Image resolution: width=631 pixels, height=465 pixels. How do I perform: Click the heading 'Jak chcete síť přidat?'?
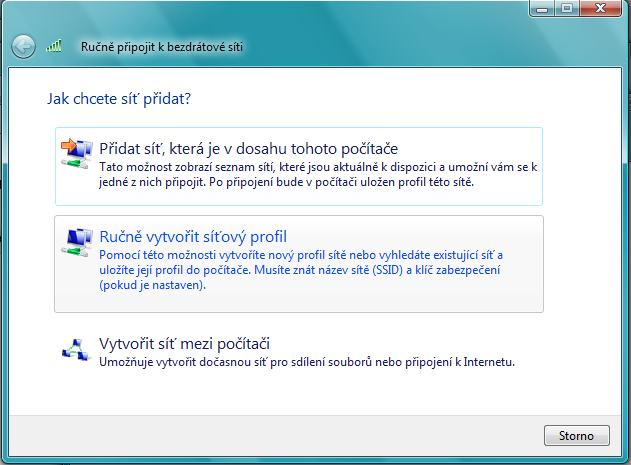(x=119, y=99)
